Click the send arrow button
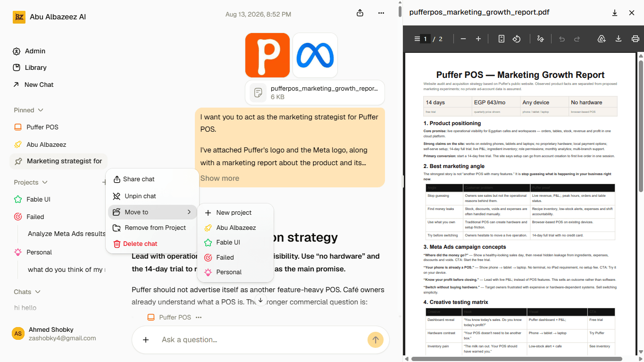The image size is (644, 362). 376,339
